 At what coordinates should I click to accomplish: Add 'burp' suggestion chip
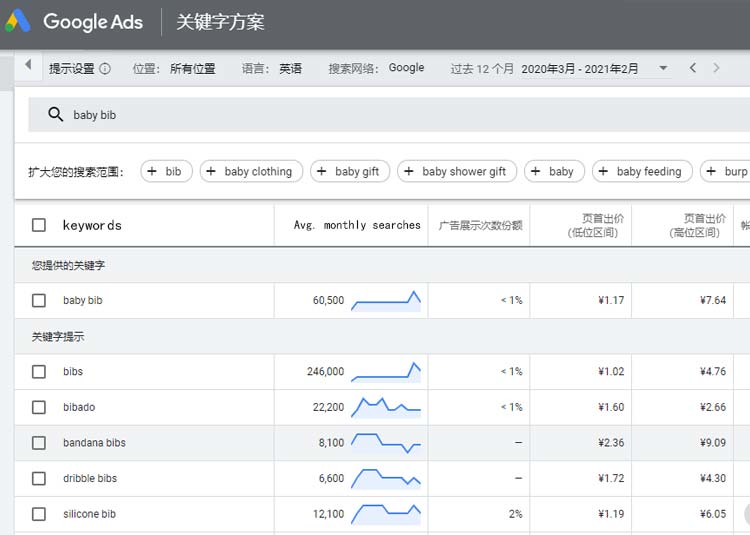(x=726, y=171)
